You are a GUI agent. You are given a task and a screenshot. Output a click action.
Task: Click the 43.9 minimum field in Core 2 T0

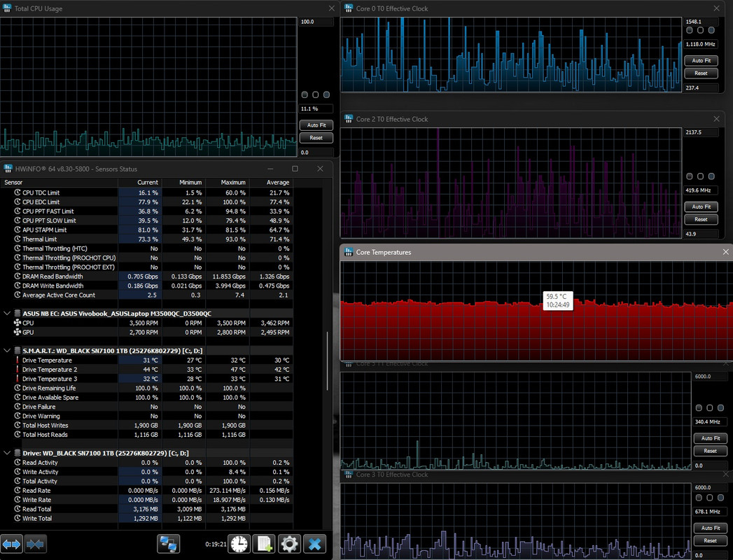pos(701,234)
